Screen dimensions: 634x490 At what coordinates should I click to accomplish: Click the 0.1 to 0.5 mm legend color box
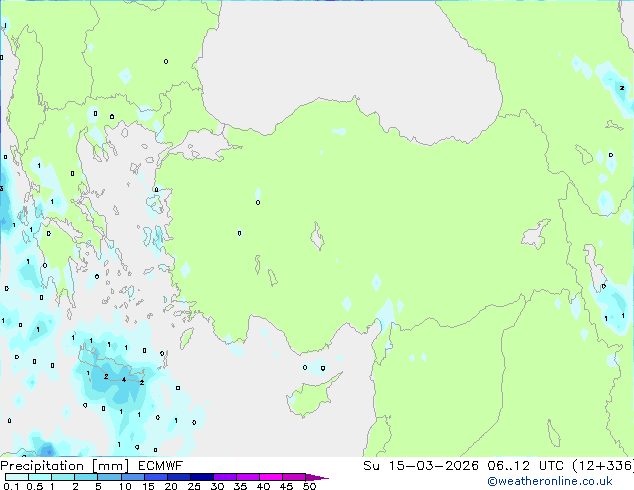pos(17,477)
